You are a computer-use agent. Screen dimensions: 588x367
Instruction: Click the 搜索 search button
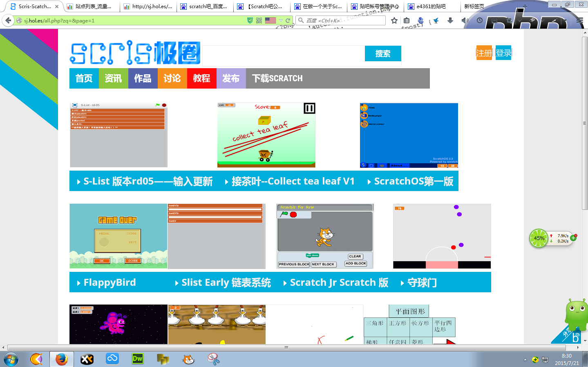coord(383,53)
